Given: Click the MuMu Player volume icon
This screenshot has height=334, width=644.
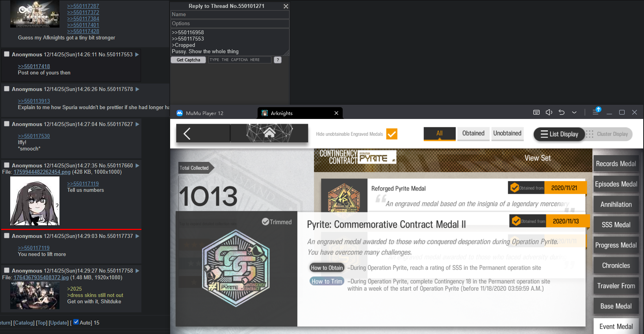Looking at the screenshot, I should pyautogui.click(x=549, y=113).
